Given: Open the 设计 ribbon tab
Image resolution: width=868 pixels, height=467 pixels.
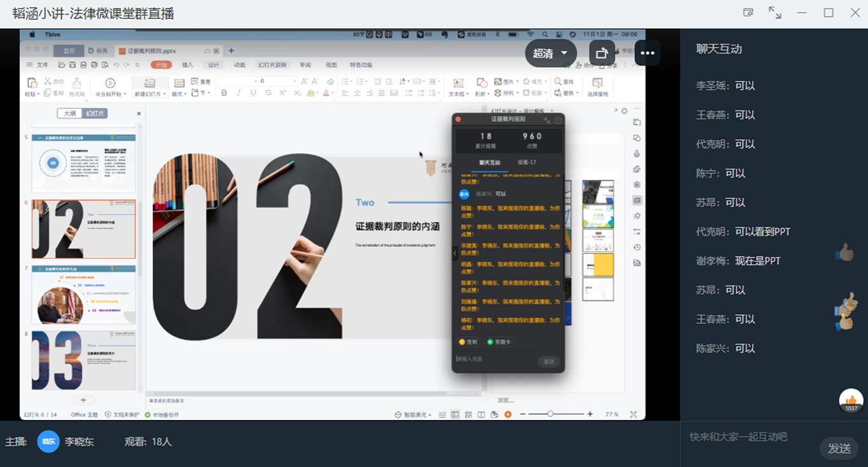Looking at the screenshot, I should tap(214, 65).
